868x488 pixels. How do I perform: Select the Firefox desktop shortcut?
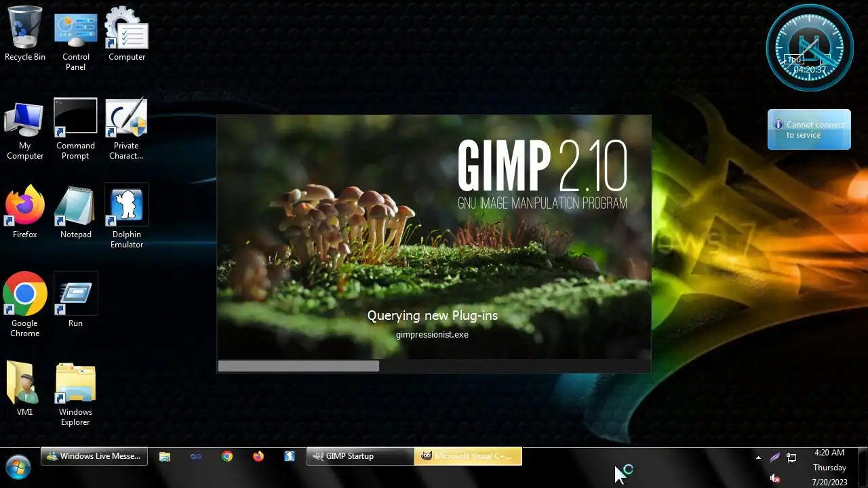(x=25, y=211)
